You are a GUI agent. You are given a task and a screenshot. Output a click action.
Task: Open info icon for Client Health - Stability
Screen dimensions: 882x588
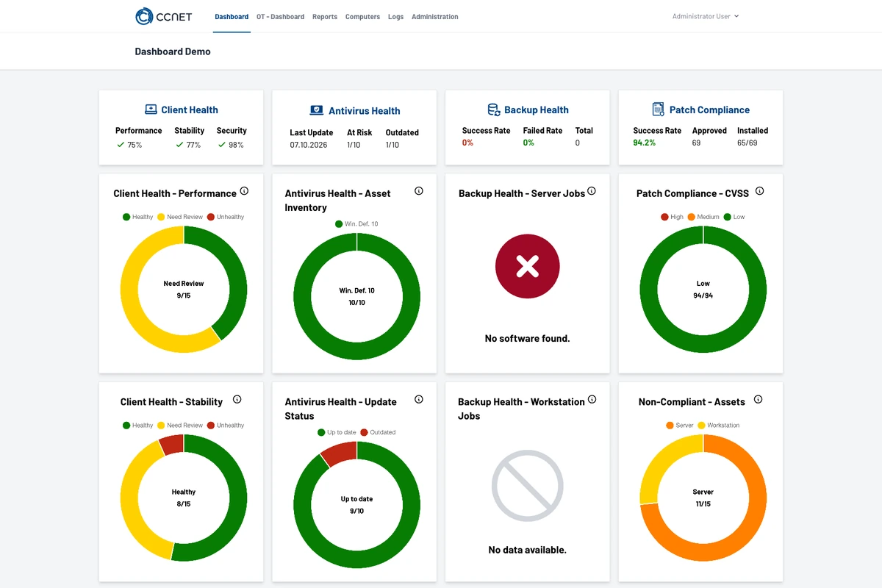point(237,400)
